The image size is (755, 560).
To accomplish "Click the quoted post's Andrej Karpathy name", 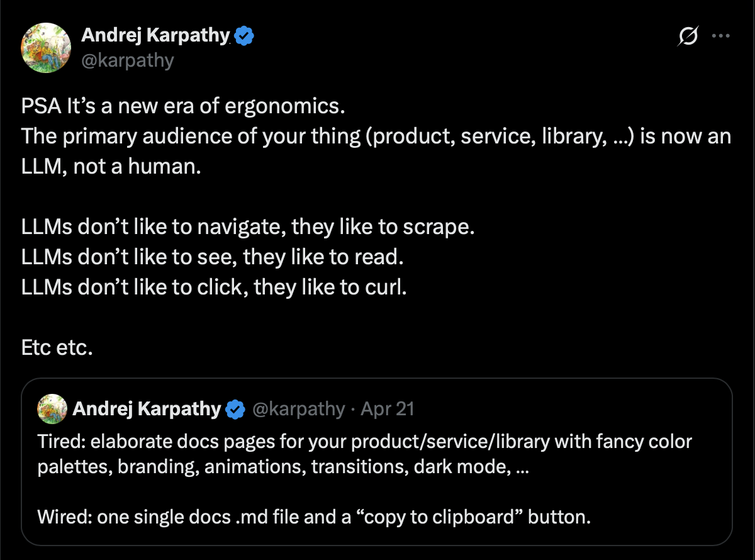I will (x=147, y=409).
